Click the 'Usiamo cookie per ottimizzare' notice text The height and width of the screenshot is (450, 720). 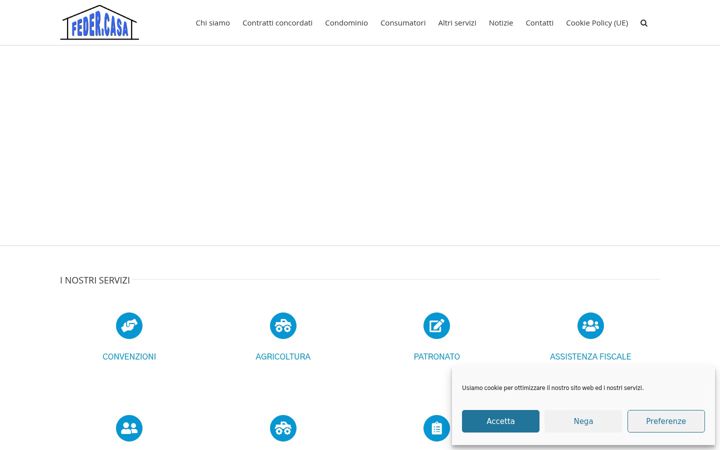(553, 388)
